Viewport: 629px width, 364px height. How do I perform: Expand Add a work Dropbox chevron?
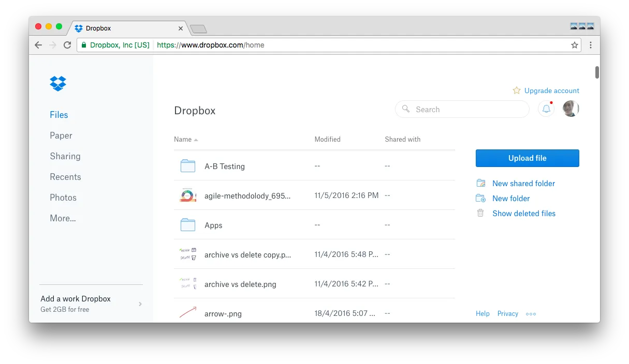[x=140, y=304]
